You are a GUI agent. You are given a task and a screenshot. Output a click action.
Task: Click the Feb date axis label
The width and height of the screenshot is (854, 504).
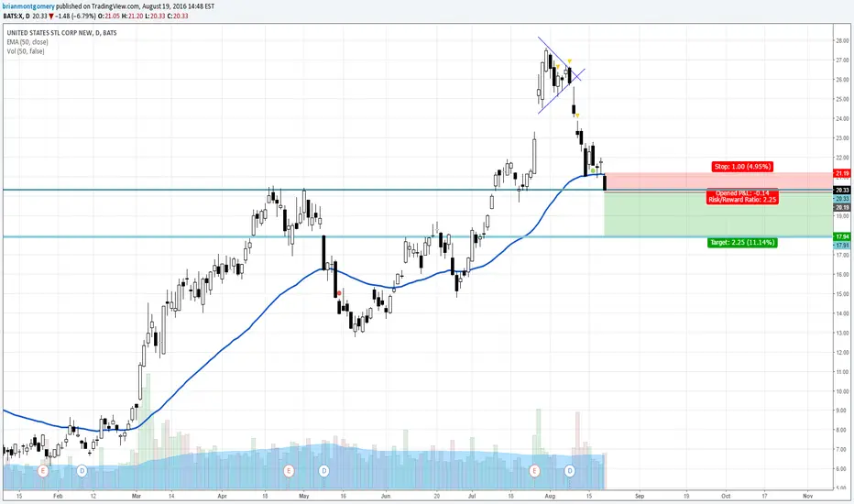[x=57, y=496]
